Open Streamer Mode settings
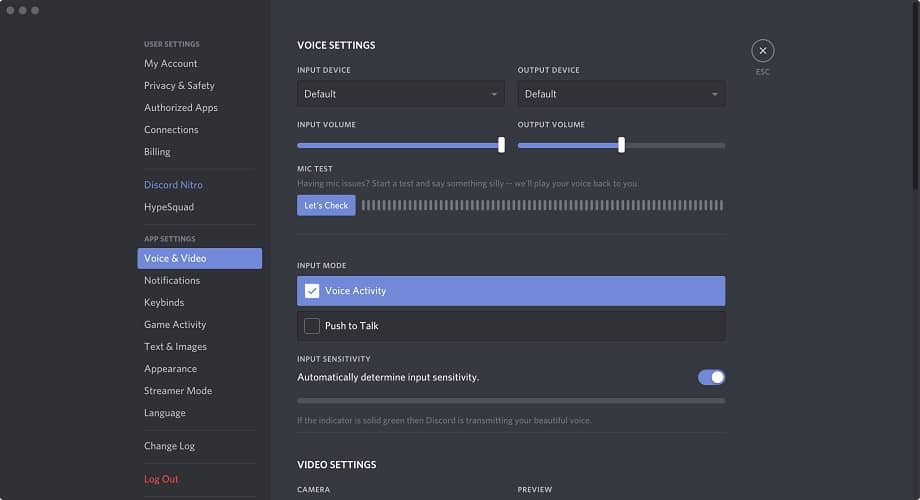920x500 pixels. (178, 391)
